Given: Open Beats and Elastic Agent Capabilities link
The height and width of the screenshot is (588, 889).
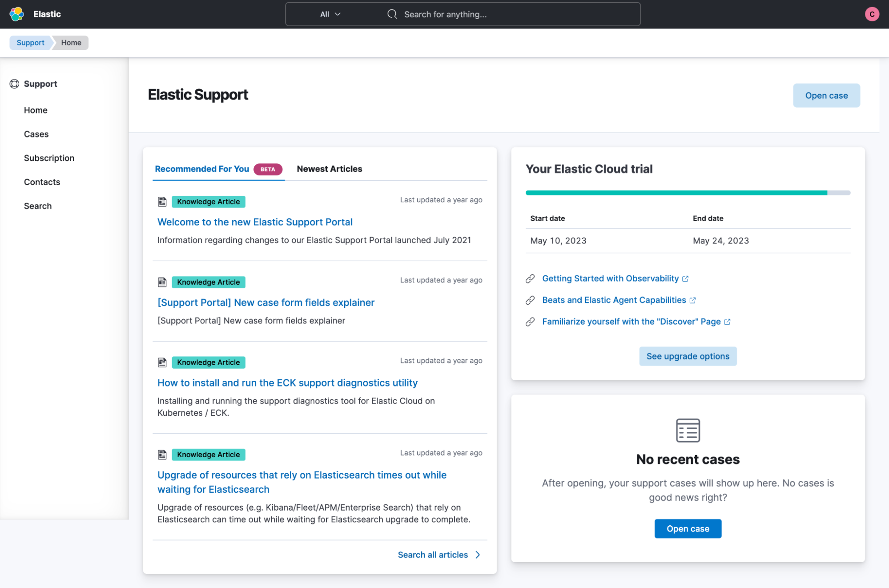Looking at the screenshot, I should click(614, 300).
